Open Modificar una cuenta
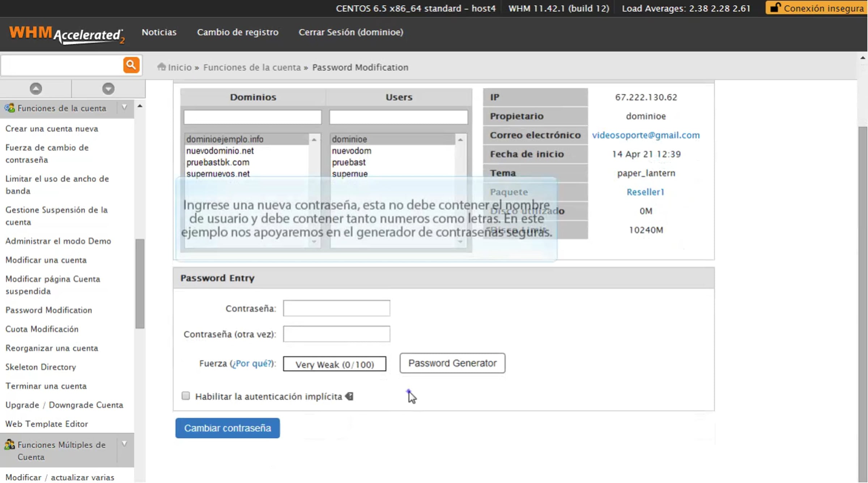 [x=46, y=260]
